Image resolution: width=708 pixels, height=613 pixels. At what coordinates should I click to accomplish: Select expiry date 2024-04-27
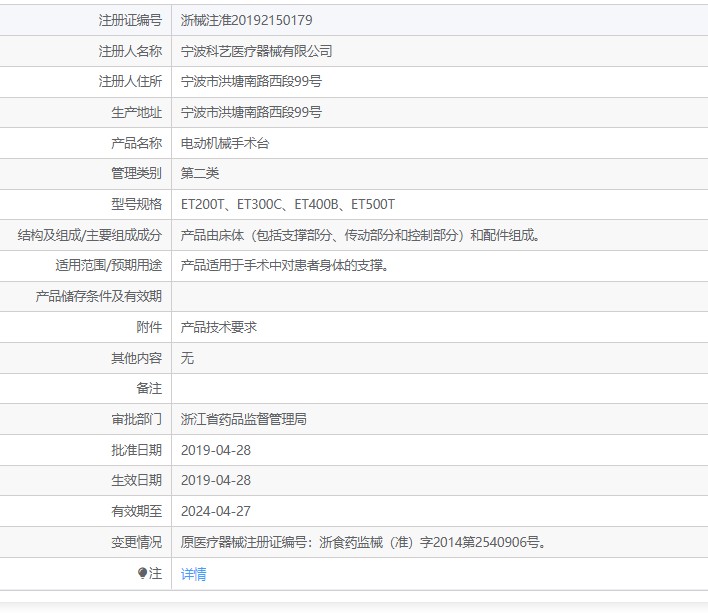pos(216,511)
